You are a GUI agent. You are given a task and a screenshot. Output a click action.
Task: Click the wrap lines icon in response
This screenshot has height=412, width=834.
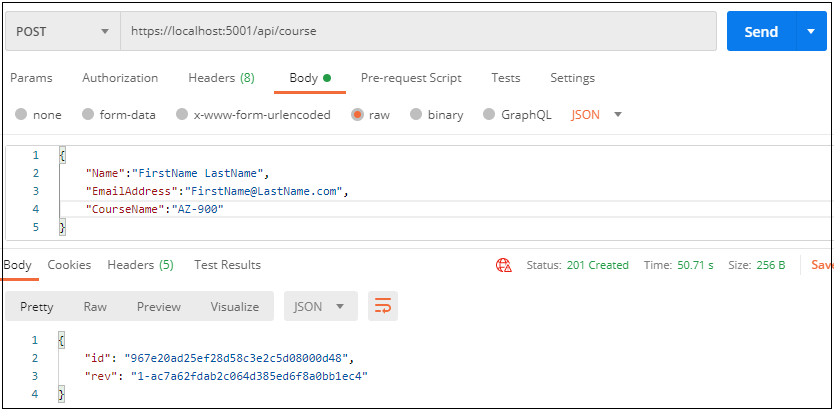click(382, 307)
